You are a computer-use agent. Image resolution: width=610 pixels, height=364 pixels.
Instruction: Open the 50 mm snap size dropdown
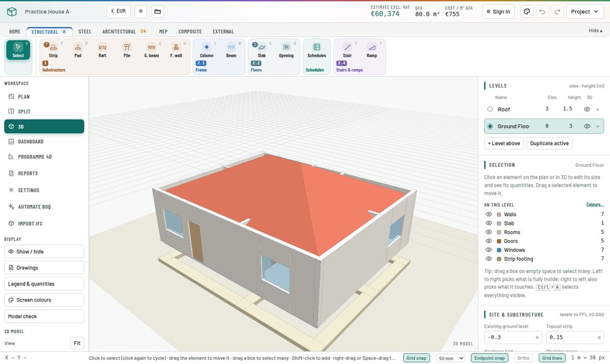[450, 358]
